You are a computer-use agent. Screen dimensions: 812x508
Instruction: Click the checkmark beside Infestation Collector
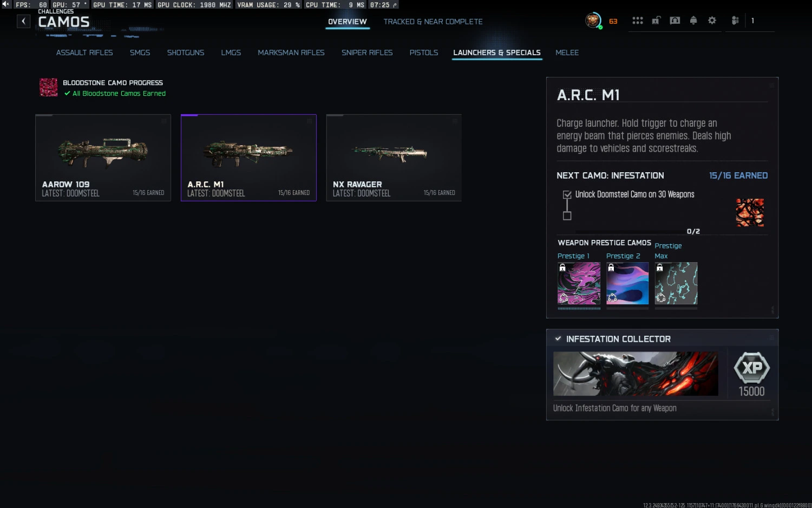(558, 338)
